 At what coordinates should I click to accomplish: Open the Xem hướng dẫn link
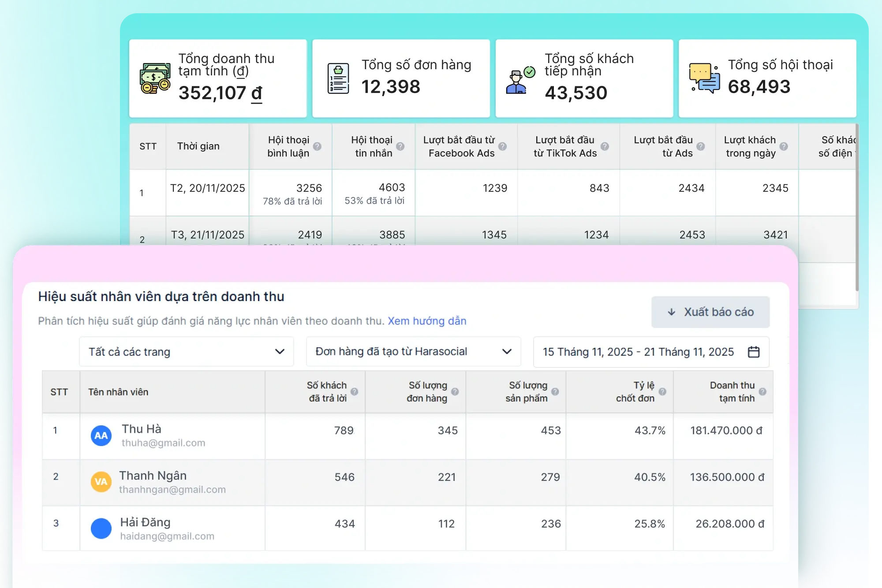pyautogui.click(x=426, y=321)
